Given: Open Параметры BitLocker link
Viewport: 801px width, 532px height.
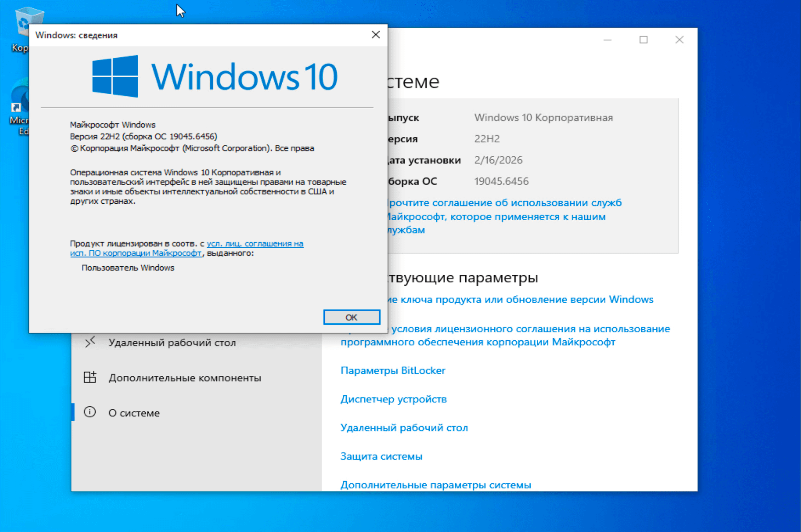Looking at the screenshot, I should [x=393, y=370].
